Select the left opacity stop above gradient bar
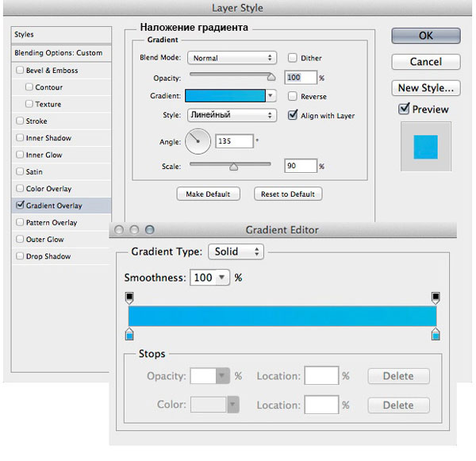Image resolution: width=476 pixels, height=461 pixels. 129,298
